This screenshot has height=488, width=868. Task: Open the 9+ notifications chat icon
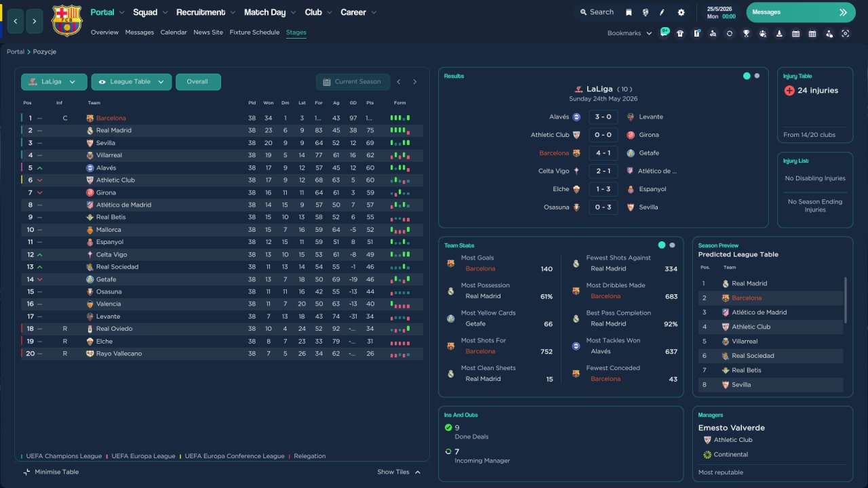pyautogui.click(x=664, y=33)
